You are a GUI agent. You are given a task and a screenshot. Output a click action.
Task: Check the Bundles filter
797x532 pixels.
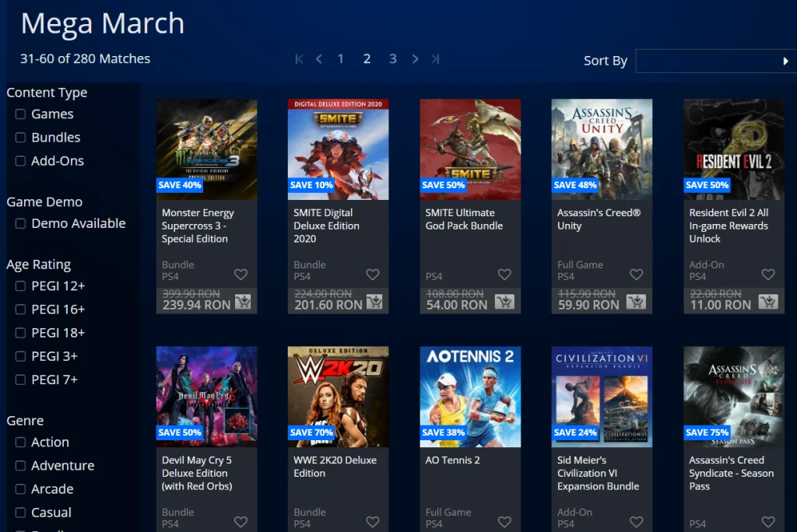click(20, 137)
